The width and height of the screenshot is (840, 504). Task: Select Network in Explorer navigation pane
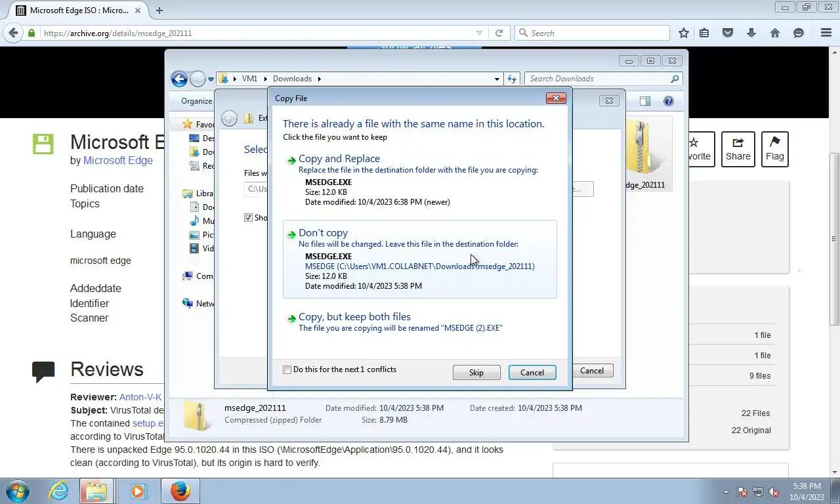tap(198, 304)
